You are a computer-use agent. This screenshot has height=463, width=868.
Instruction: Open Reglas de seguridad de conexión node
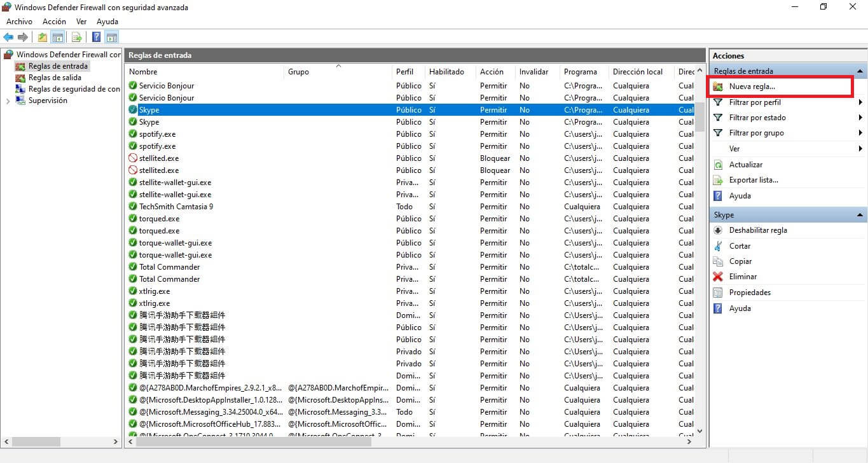tap(67, 89)
